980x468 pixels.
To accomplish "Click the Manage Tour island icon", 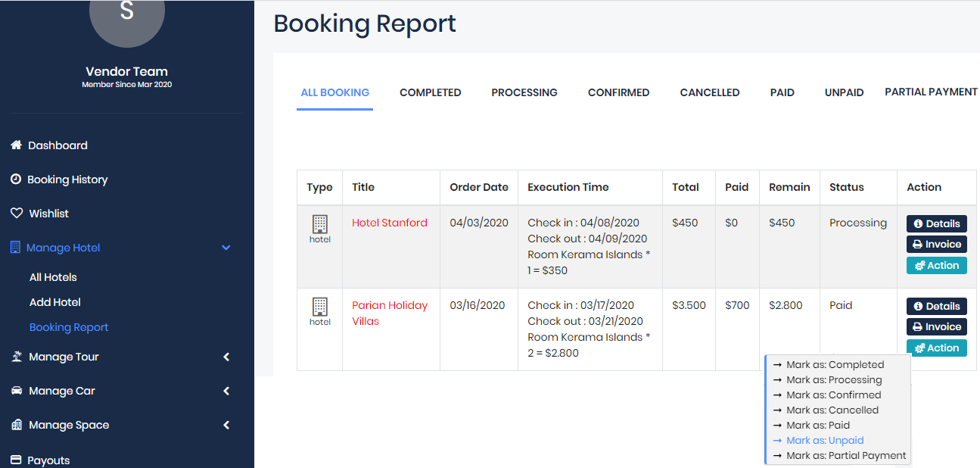I will click(x=17, y=357).
